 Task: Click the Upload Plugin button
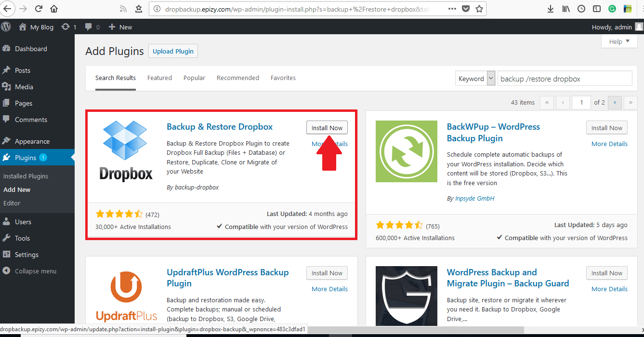click(x=173, y=51)
